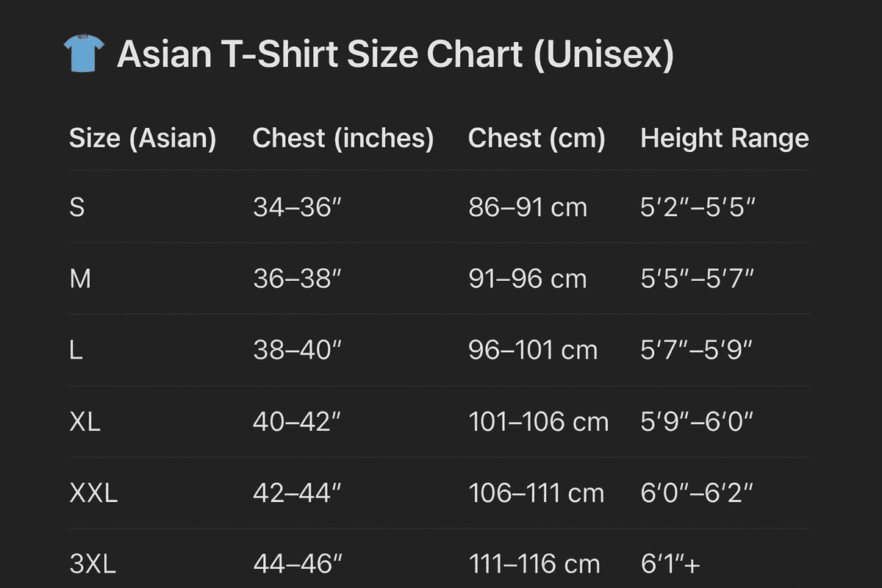Image resolution: width=882 pixels, height=588 pixels.
Task: Click the 106–111 cm chest cell
Action: coord(537,493)
